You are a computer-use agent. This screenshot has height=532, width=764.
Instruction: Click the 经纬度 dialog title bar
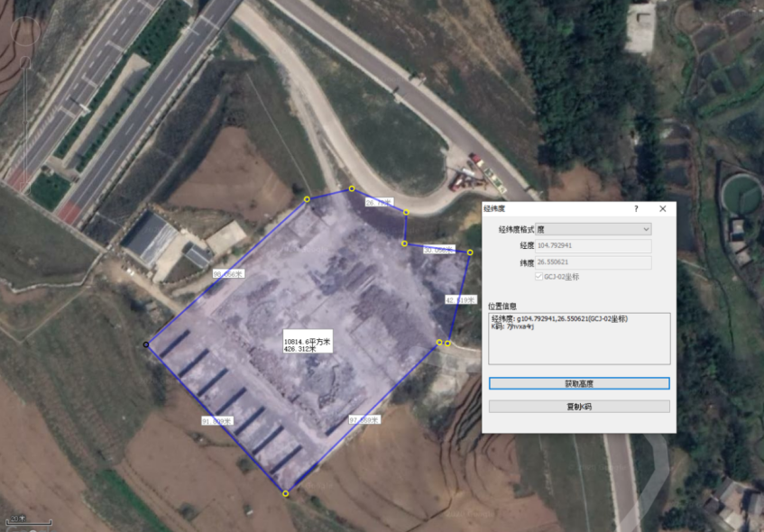[550, 208]
